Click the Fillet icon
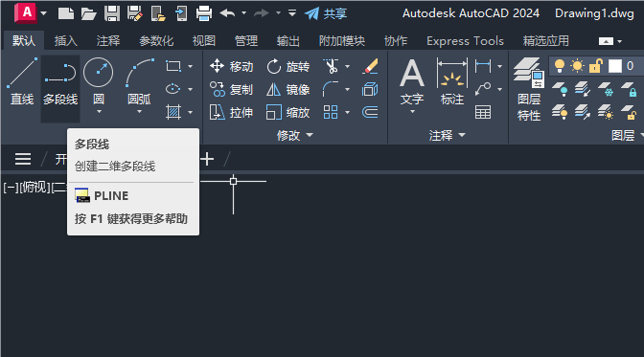The height and width of the screenshot is (357, 644). (x=331, y=89)
